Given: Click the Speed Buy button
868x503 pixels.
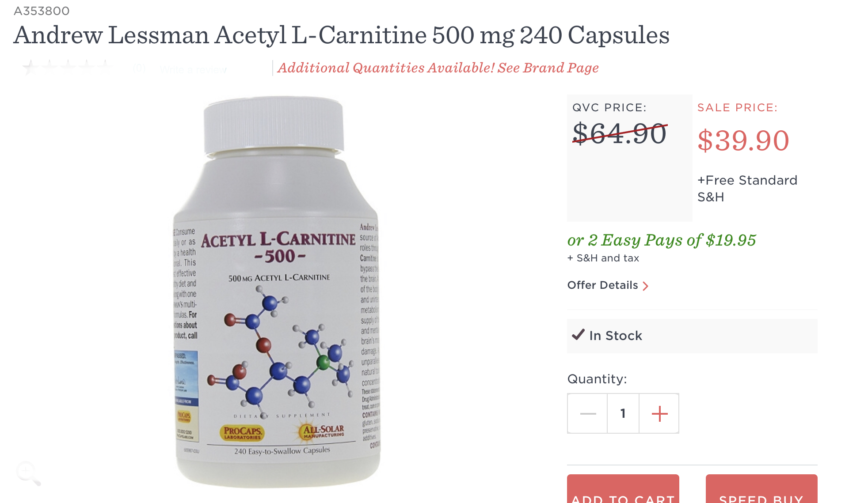Looking at the screenshot, I should pyautogui.click(x=761, y=489).
